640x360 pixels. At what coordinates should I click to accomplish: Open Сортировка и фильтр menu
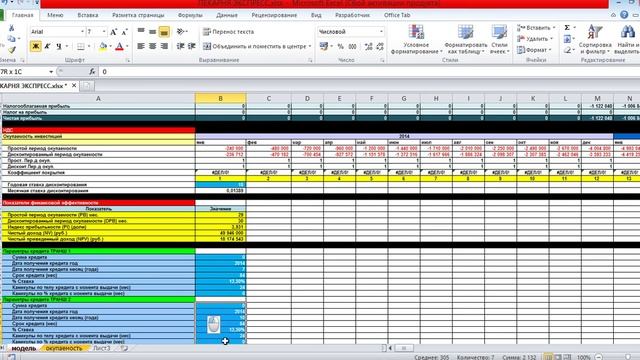(x=595, y=40)
